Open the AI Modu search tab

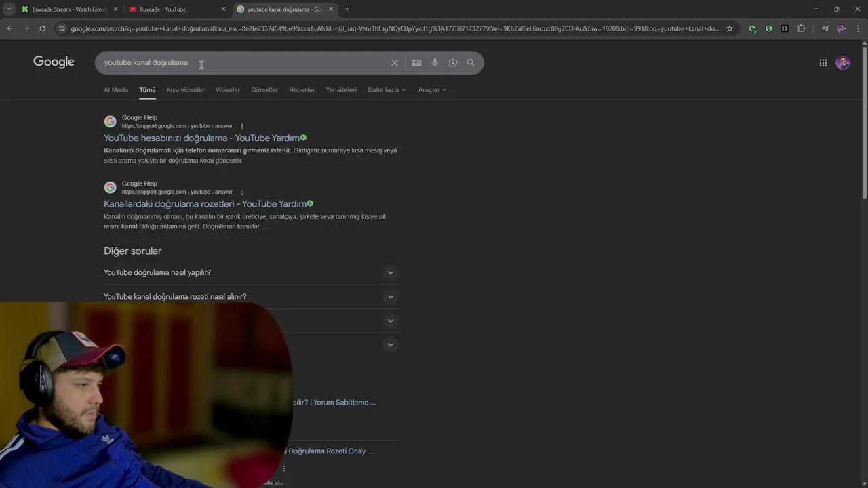click(x=116, y=90)
